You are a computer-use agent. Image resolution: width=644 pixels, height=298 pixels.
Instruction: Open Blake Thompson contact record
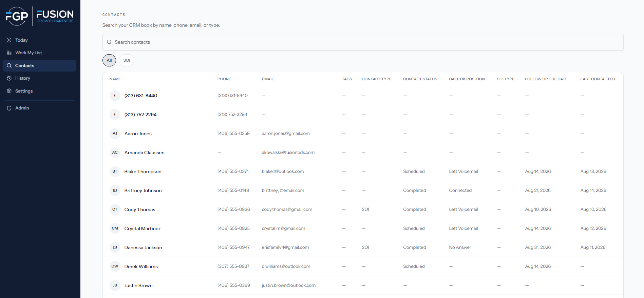pyautogui.click(x=143, y=172)
